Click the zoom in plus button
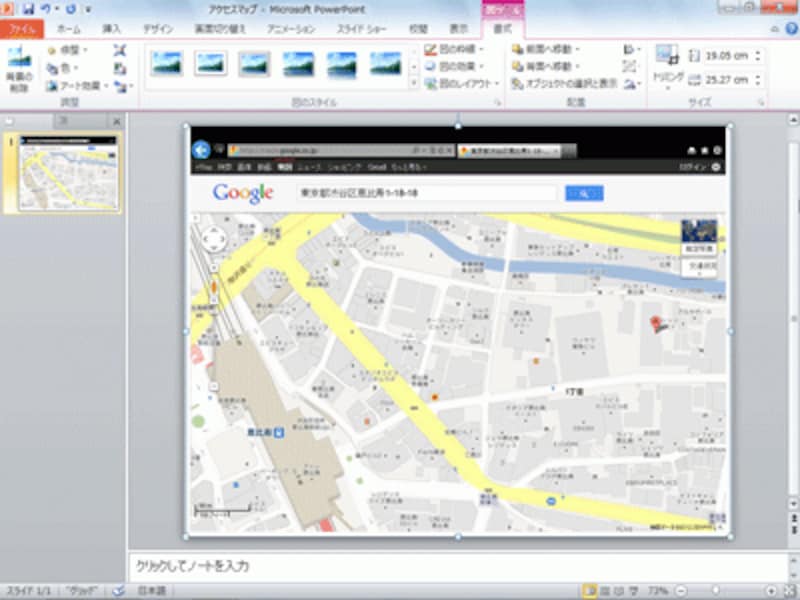 pos(771,591)
